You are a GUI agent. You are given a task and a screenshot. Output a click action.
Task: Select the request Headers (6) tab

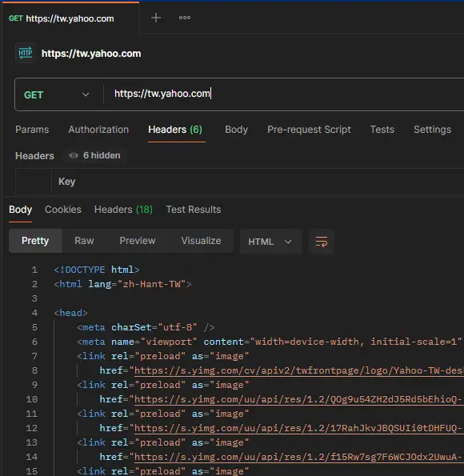tap(175, 130)
